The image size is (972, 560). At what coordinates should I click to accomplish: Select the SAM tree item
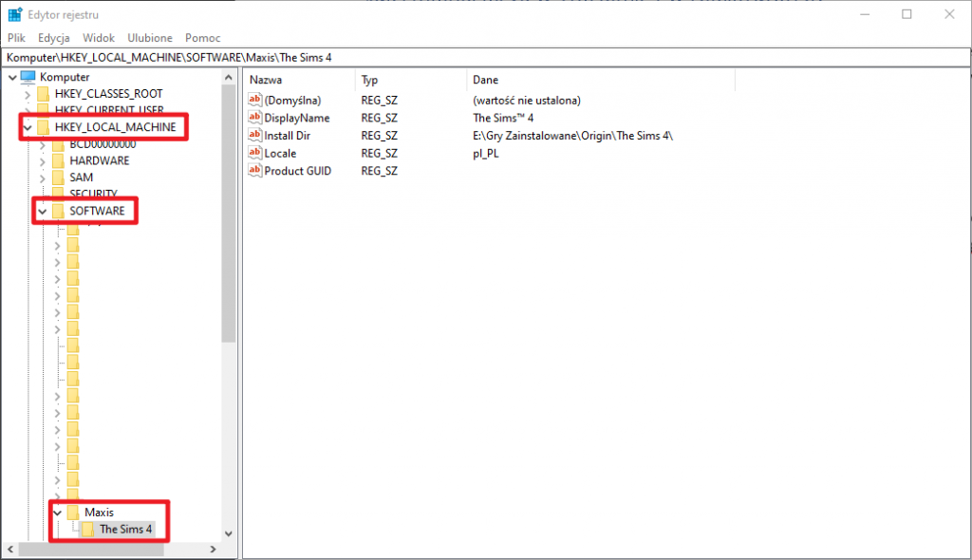[82, 177]
